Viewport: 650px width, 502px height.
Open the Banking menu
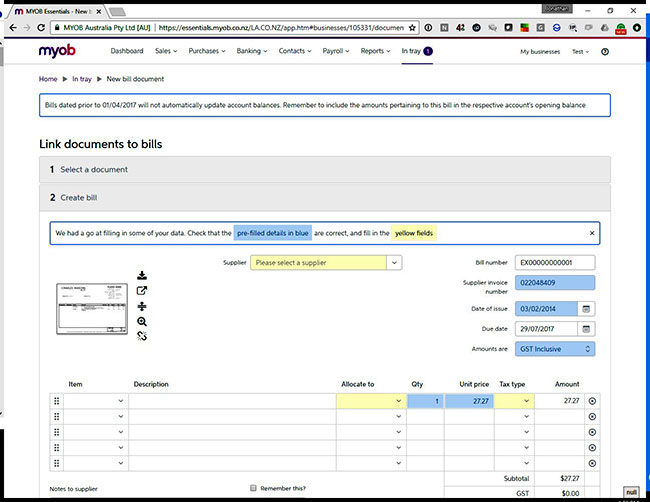[252, 51]
